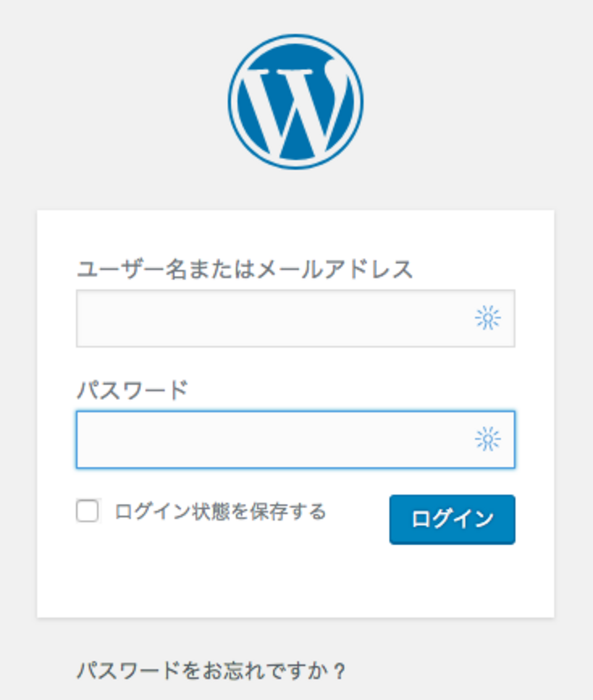Click the ユーザー名またはメールアドレス label
This screenshot has height=700, width=593.
point(244,269)
